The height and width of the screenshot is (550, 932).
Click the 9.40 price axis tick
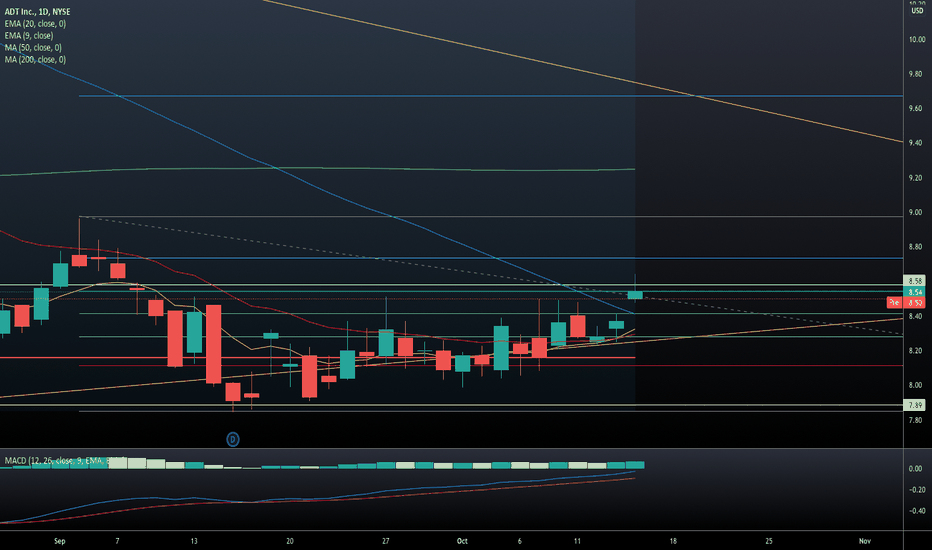pyautogui.click(x=915, y=143)
